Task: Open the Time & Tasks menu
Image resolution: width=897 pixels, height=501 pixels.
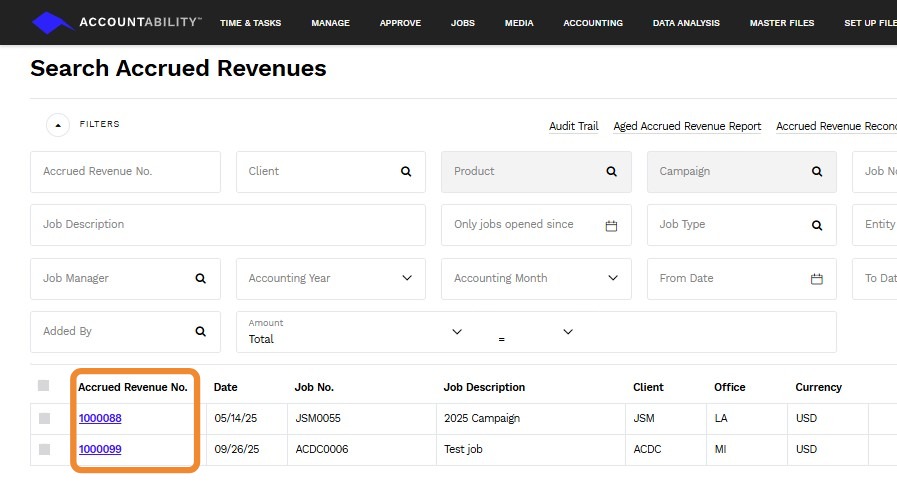Action: tap(250, 23)
